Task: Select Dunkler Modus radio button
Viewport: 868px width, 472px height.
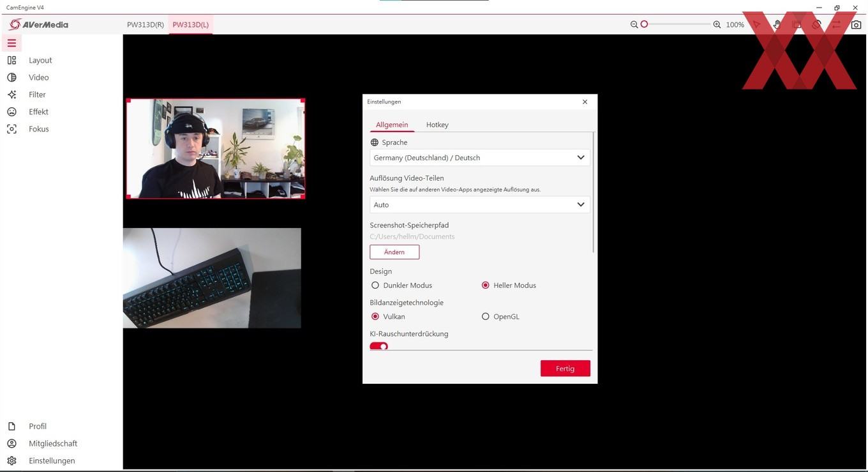Action: 375,285
